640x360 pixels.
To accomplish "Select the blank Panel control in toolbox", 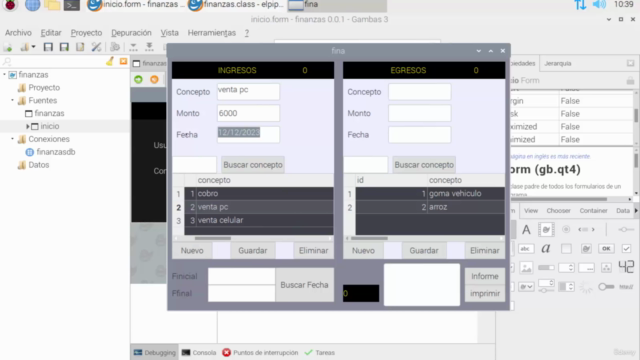I will click(566, 249).
